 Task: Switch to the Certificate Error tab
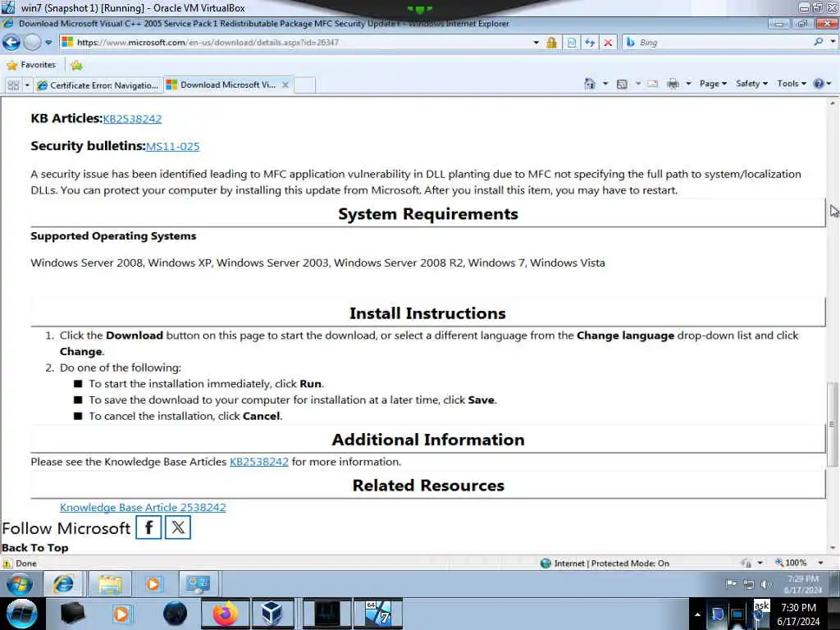coord(98,85)
